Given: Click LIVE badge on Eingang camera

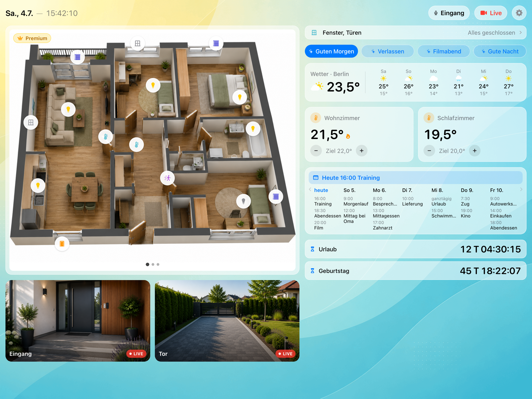Looking at the screenshot, I should (x=136, y=354).
